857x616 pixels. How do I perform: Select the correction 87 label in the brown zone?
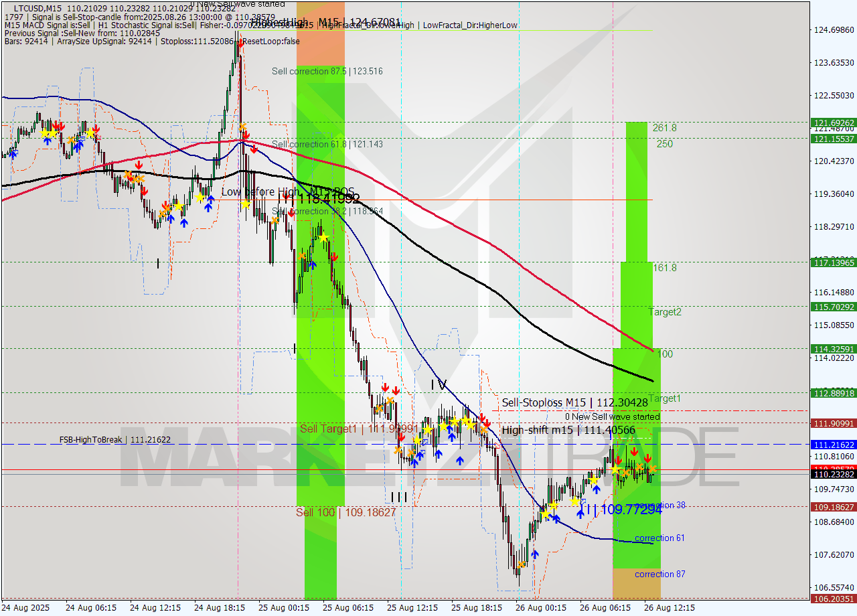click(x=661, y=574)
